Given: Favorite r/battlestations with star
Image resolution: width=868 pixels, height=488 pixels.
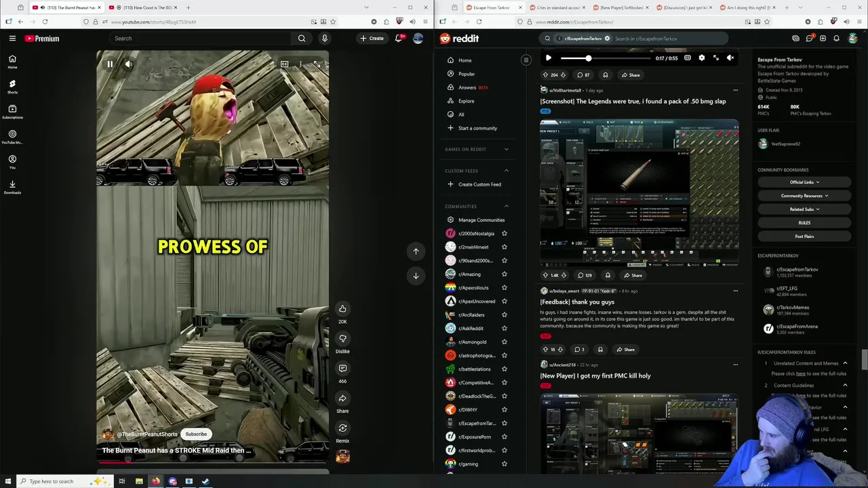Looking at the screenshot, I should click(504, 369).
